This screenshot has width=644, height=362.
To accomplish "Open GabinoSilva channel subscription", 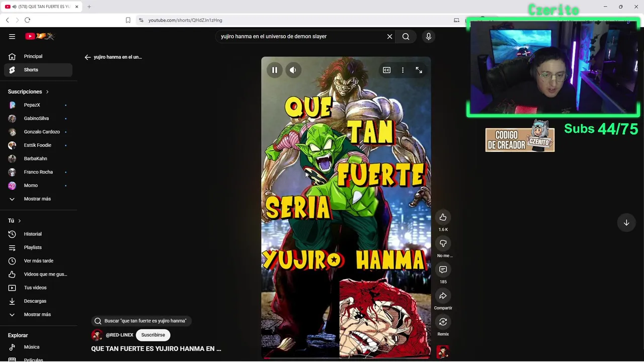I will coord(38,118).
